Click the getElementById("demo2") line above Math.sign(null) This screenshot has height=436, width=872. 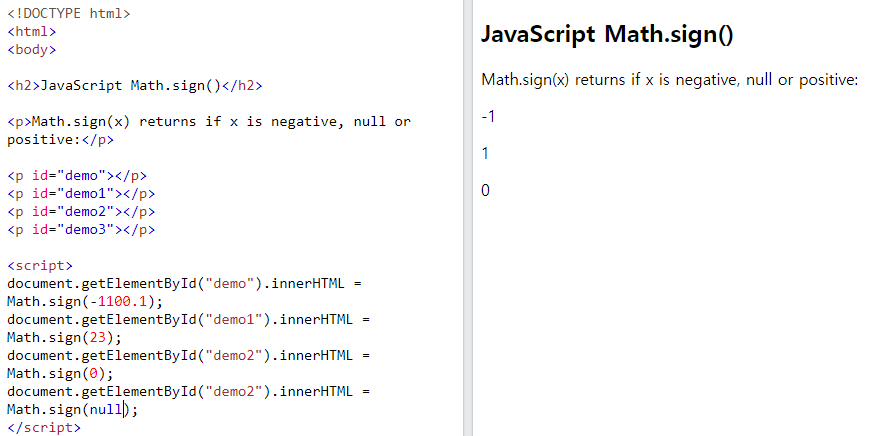189,392
